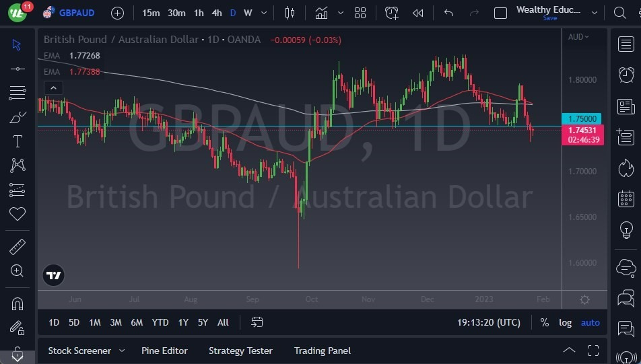Open timezone menu at 19:13:20 (UTC)
Image resolution: width=641 pixels, height=364 pixels.
489,322
